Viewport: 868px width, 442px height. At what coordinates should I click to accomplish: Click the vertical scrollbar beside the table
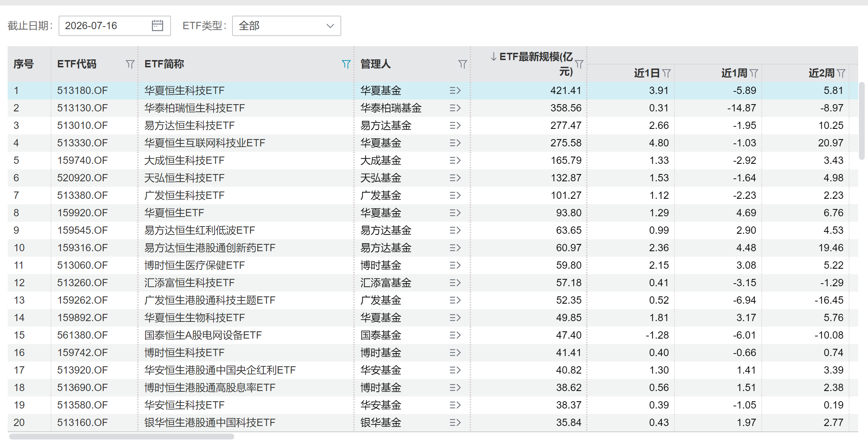[862, 121]
